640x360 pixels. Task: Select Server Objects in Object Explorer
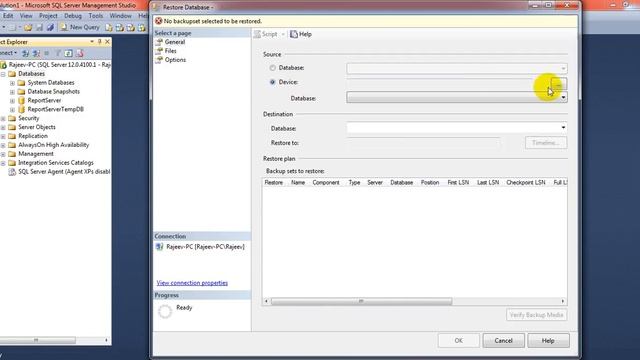[37, 127]
